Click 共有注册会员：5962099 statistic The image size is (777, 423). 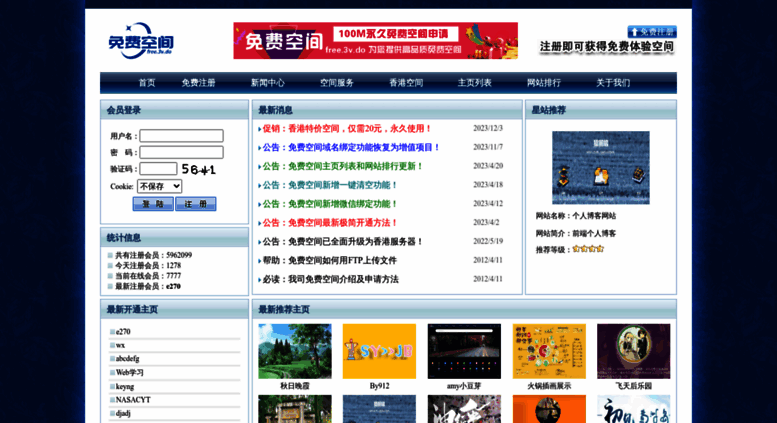[x=153, y=255]
